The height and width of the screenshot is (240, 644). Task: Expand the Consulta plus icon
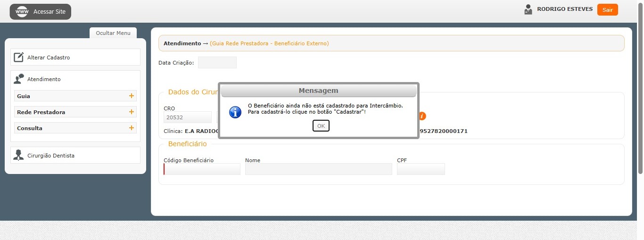point(132,128)
